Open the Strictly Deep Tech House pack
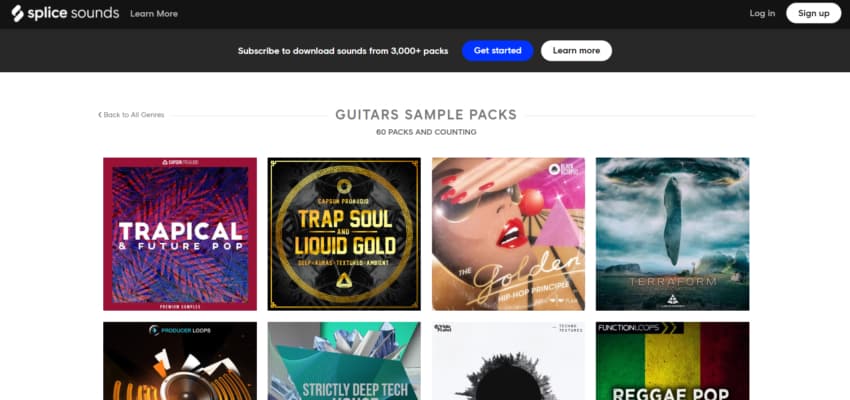Image resolution: width=850 pixels, height=400 pixels. pyautogui.click(x=344, y=361)
